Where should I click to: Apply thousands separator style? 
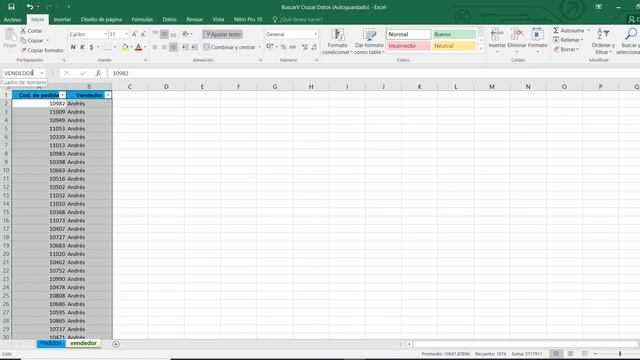tap(293, 47)
